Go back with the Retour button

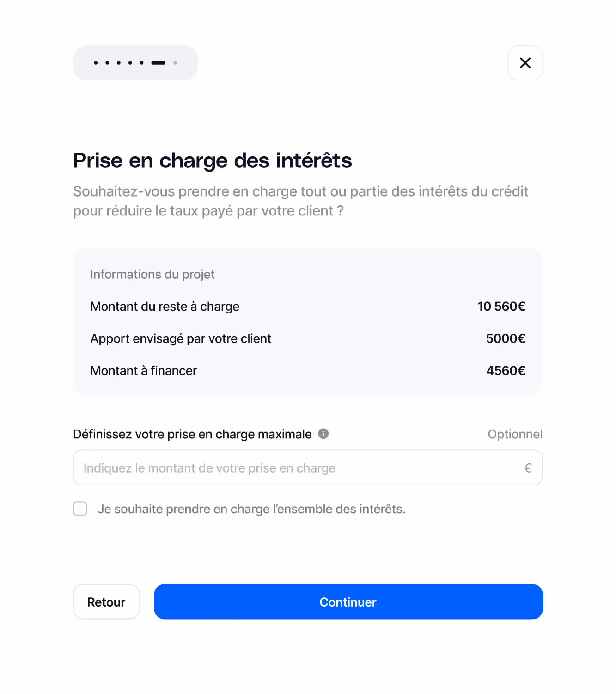pos(106,602)
